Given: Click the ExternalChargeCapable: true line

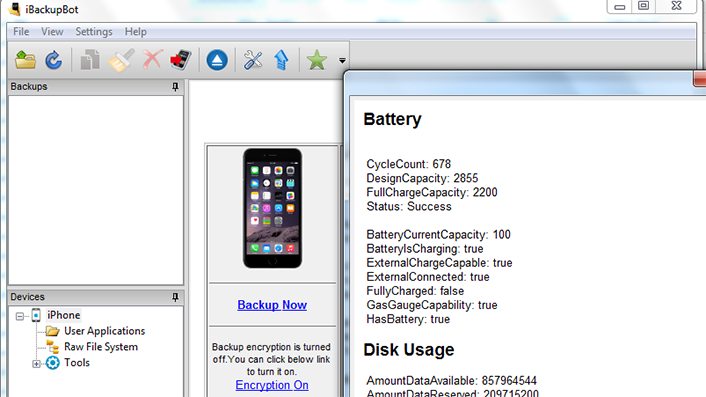Looking at the screenshot, I should pos(439,263).
